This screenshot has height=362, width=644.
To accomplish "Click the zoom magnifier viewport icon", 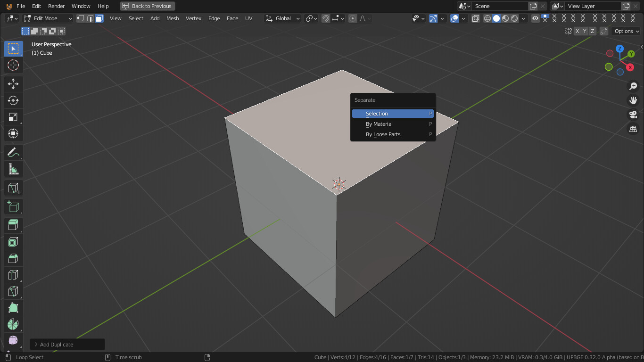I will (633, 86).
